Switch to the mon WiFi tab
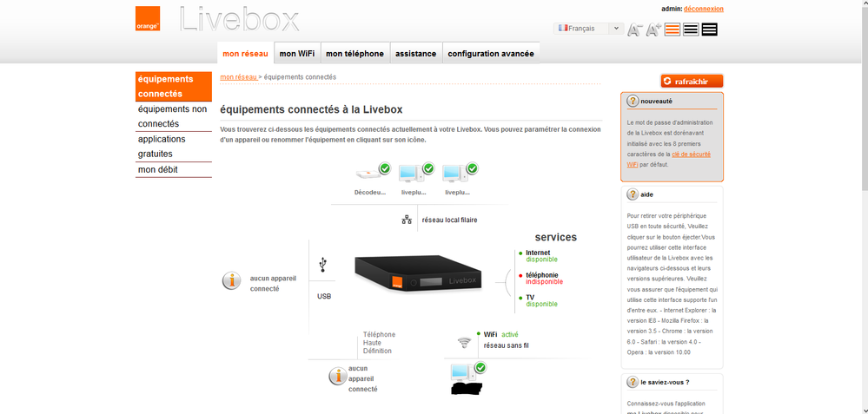868x414 pixels. pyautogui.click(x=297, y=54)
